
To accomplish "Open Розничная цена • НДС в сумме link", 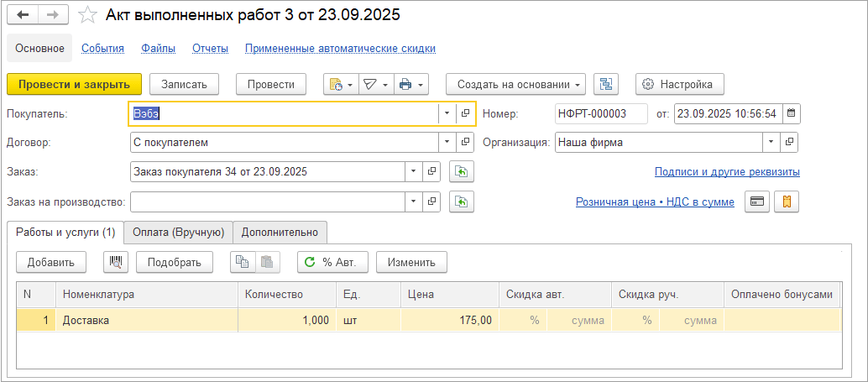I will coord(655,202).
